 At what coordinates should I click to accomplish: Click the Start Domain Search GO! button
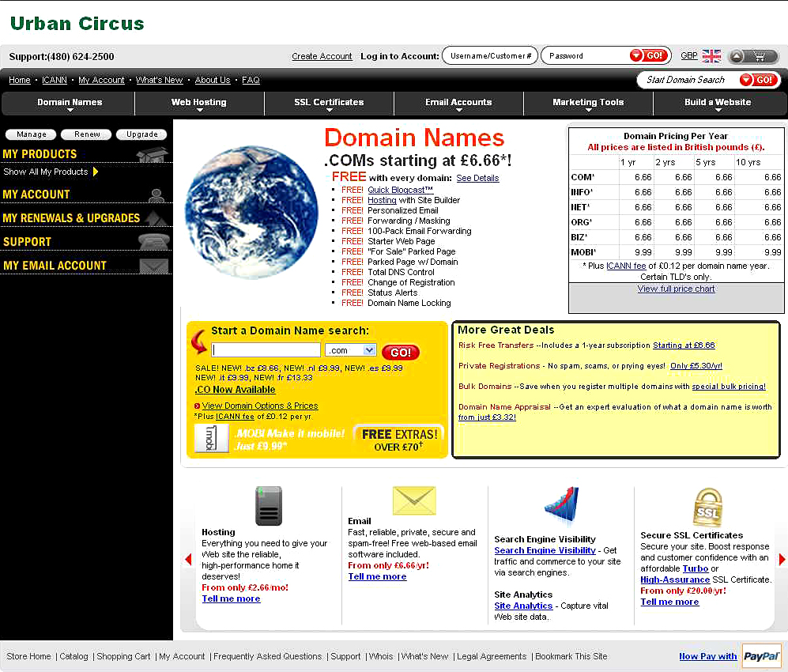coord(759,79)
